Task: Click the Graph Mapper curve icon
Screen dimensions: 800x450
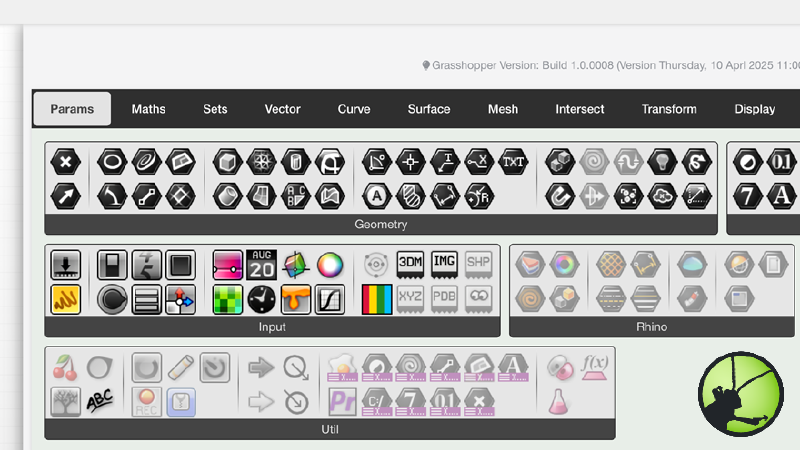Action: [330, 299]
